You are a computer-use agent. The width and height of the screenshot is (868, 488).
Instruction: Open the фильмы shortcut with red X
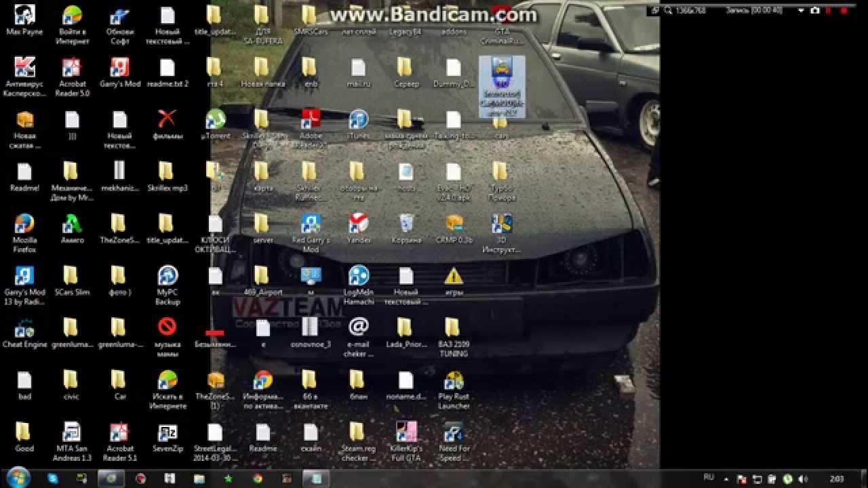coord(167,124)
